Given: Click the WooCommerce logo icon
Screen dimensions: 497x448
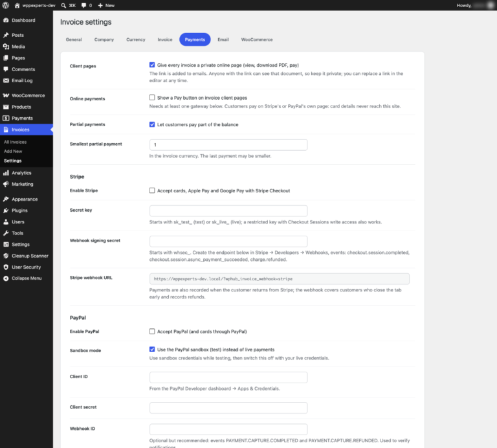Looking at the screenshot, I should tap(6, 95).
